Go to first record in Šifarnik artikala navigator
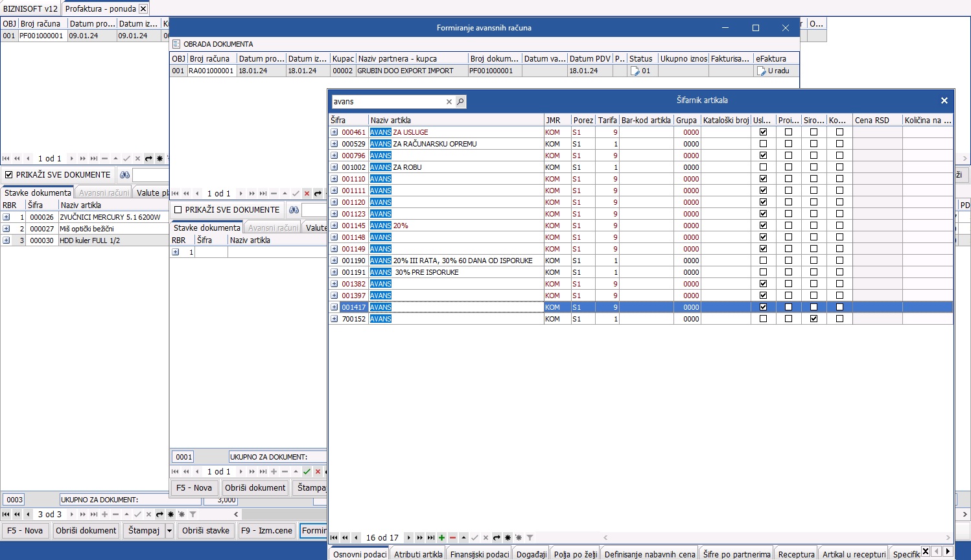Screen dimensions: 971x560 point(334,537)
